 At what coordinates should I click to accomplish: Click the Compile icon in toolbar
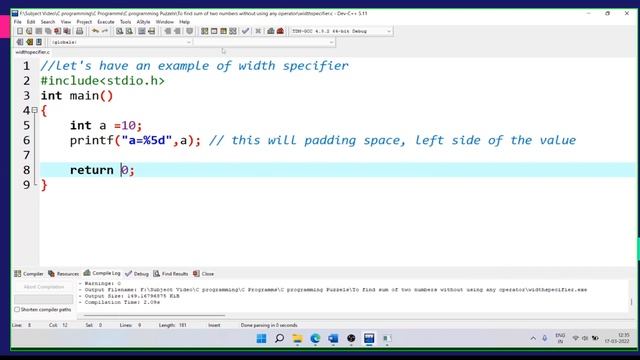(204, 31)
